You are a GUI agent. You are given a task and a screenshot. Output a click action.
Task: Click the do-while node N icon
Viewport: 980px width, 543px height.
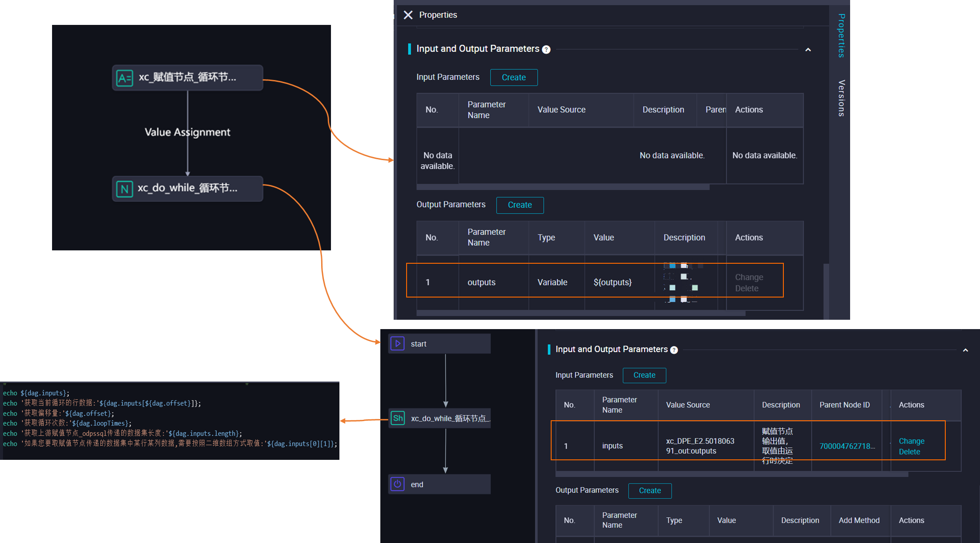point(125,189)
